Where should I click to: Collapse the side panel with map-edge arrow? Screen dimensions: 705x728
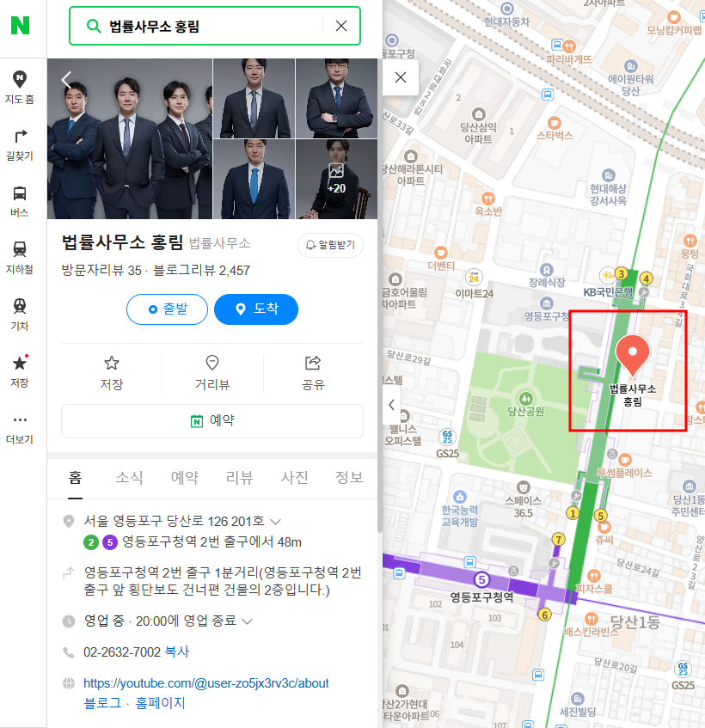pyautogui.click(x=391, y=404)
